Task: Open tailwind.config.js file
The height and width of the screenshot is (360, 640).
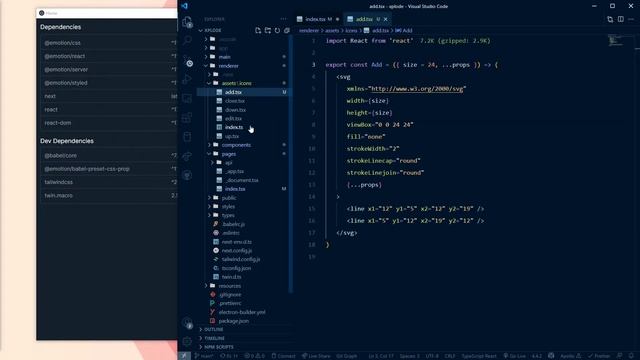Action: (240, 259)
